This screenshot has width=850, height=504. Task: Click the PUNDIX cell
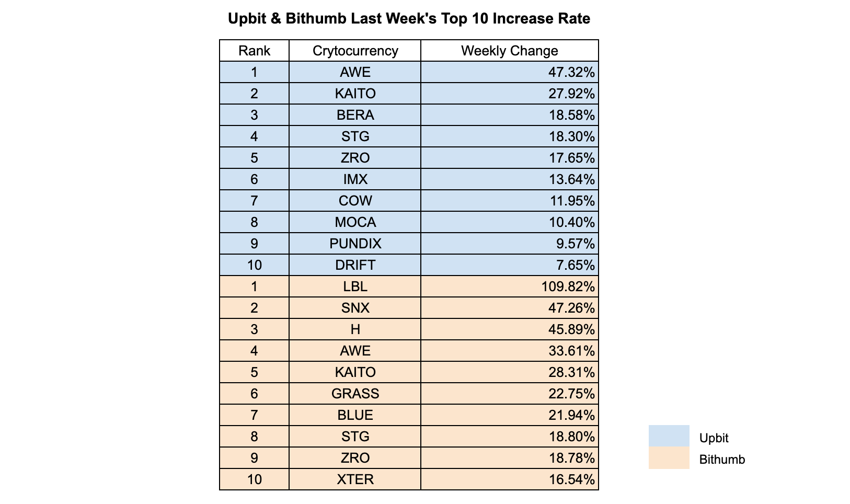coord(355,244)
